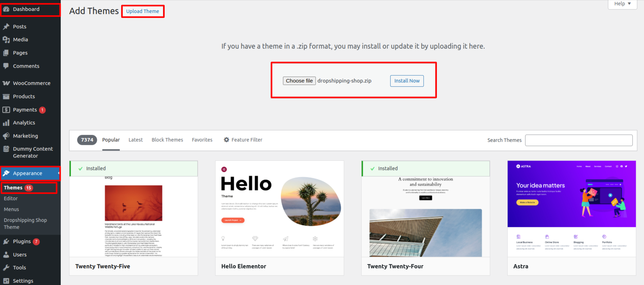The image size is (644, 285).
Task: Click the 7374 theme count badge
Action: tap(87, 140)
